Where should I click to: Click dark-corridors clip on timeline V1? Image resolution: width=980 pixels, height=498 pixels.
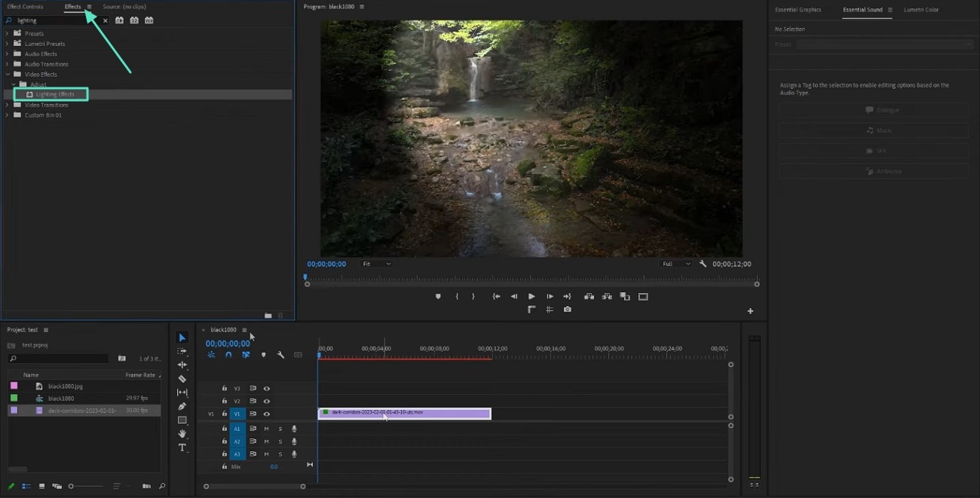click(x=404, y=413)
